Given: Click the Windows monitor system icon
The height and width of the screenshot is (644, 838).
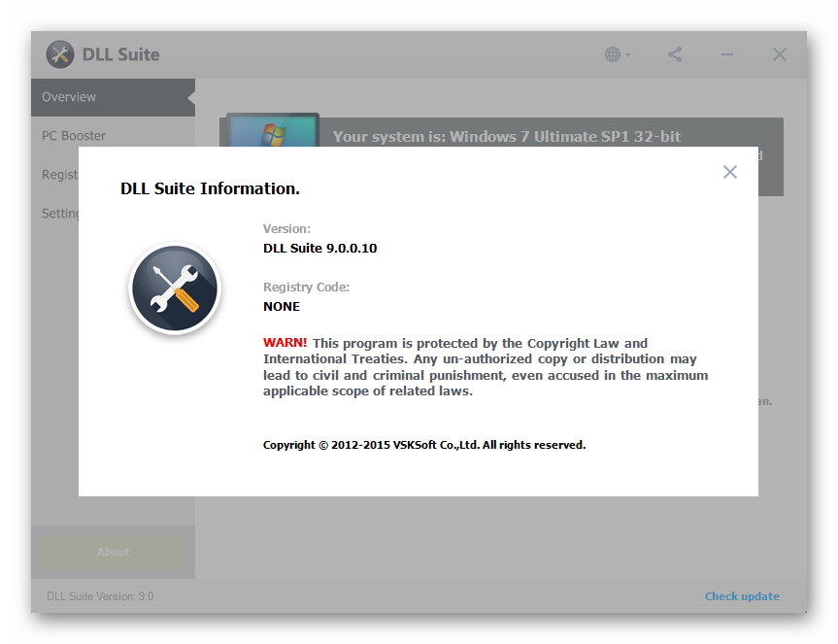Looking at the screenshot, I should pos(272,130).
